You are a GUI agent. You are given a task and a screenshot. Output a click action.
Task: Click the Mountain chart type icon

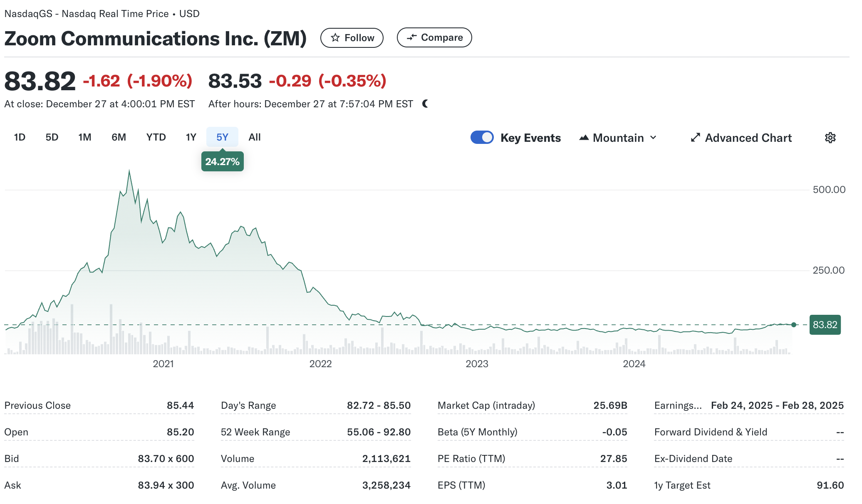coord(584,138)
